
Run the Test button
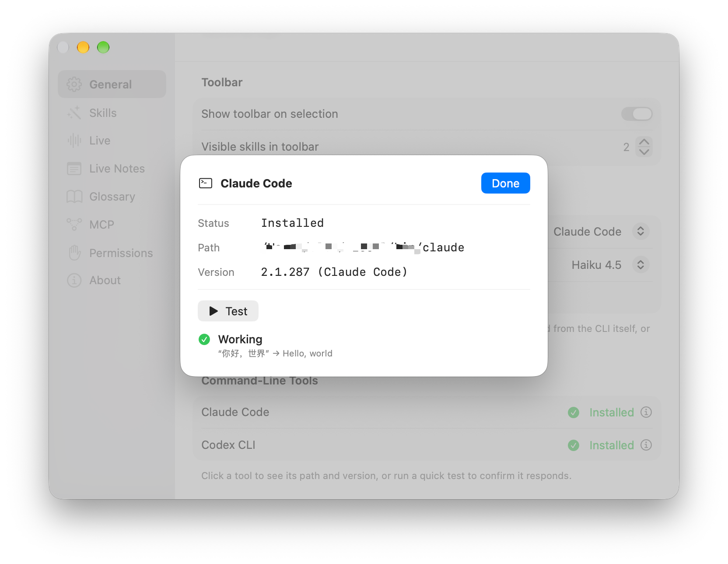click(x=228, y=311)
